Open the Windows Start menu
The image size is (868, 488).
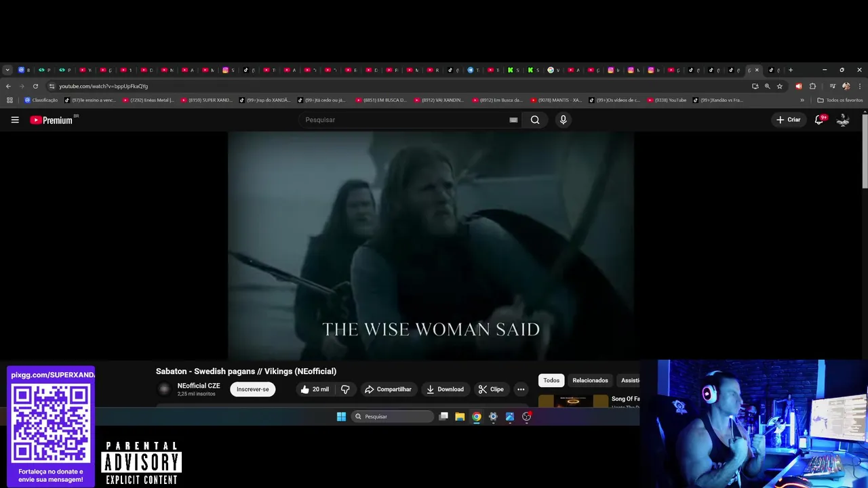pyautogui.click(x=341, y=417)
